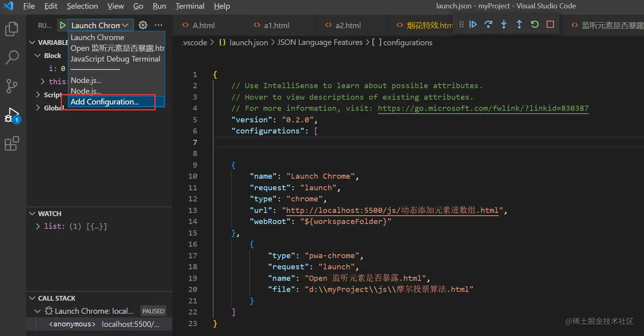Open the Launch Chrome configuration dropdown
The height and width of the screenshot is (336, 644).
[100, 26]
